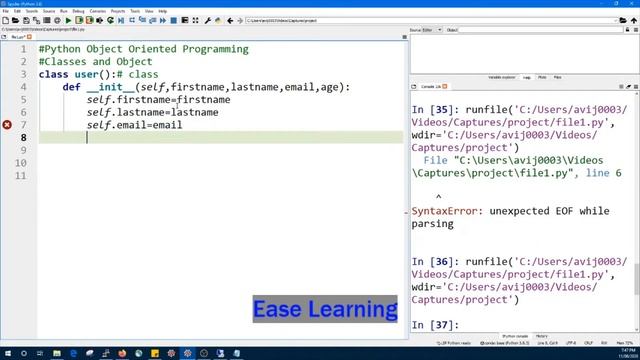Open the Edit menu
Viewport: 640px width, 360px height.
pyautogui.click(x=17, y=11)
